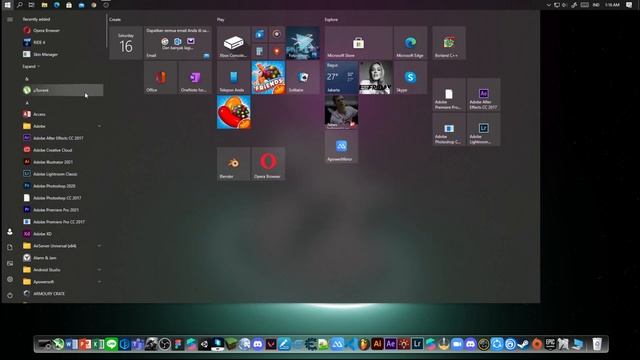Open Epic Games Launcher from the dock
This screenshot has width=640, height=360.
550,344
